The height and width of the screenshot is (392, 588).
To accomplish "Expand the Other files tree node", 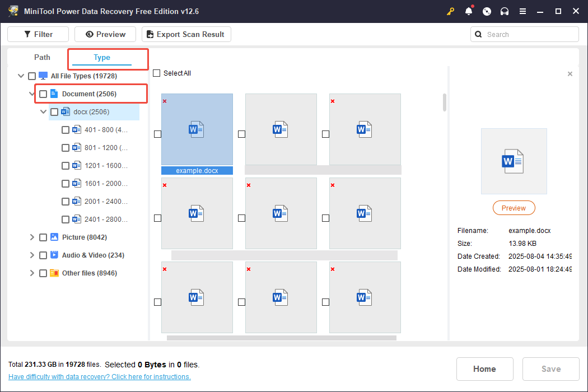I will 32,273.
